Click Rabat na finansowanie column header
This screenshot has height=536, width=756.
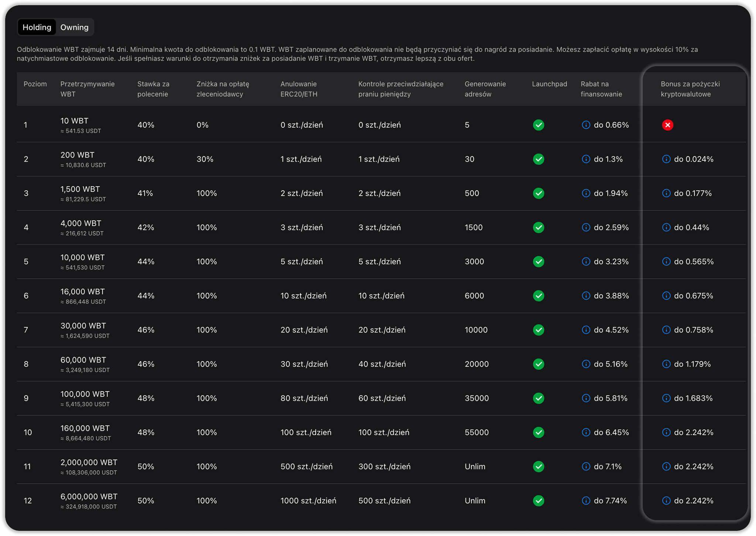[x=601, y=89]
